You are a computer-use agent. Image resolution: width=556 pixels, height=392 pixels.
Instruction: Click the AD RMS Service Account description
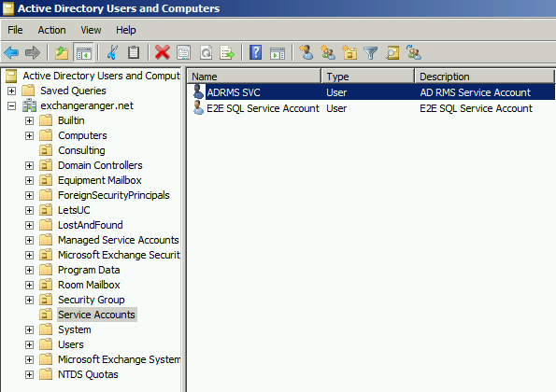pos(476,92)
